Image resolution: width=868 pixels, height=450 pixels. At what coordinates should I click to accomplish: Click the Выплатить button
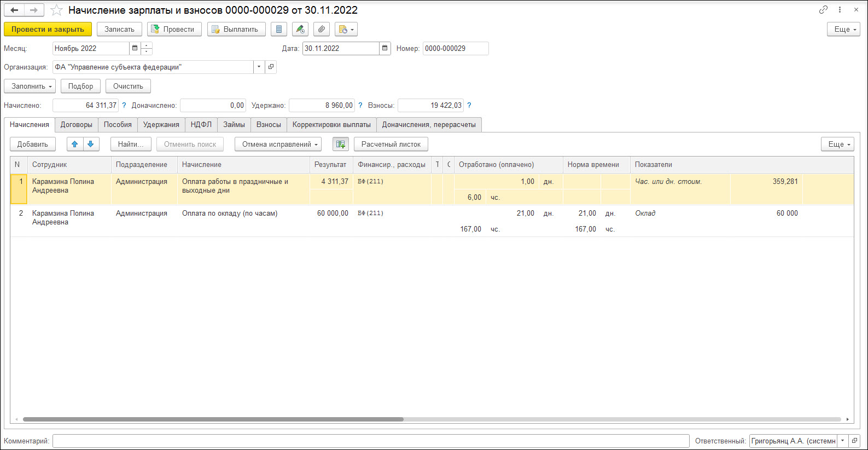(x=236, y=29)
